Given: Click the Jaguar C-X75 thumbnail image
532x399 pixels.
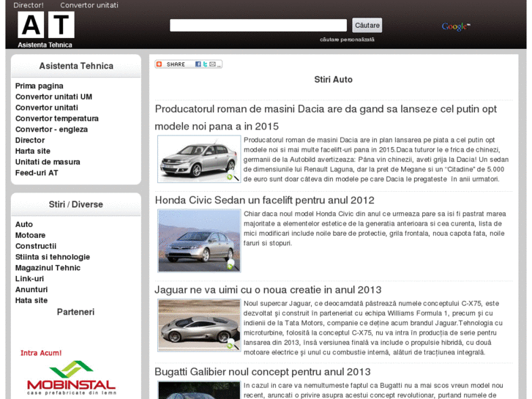Looking at the screenshot, I should [199, 325].
